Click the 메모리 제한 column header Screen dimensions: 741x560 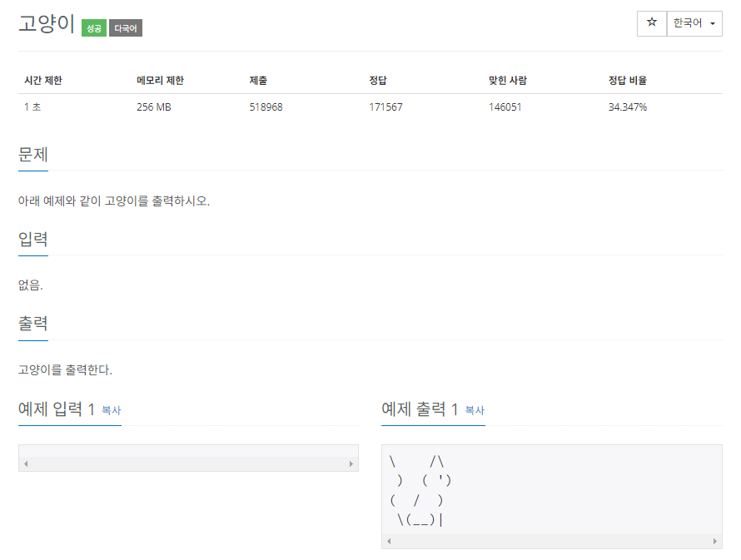click(x=160, y=81)
